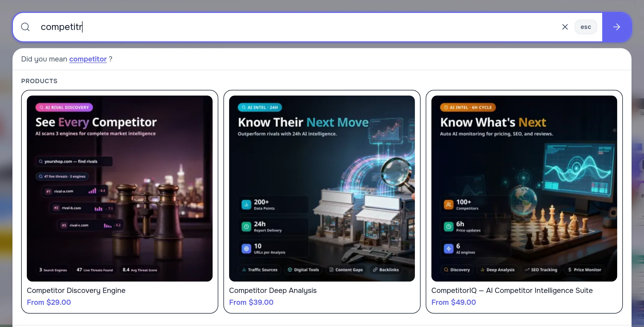The height and width of the screenshot is (327, 644).
Task: Click "CompetitorIQ — AI Competitor Intelligence Suite" title
Action: pyautogui.click(x=512, y=291)
